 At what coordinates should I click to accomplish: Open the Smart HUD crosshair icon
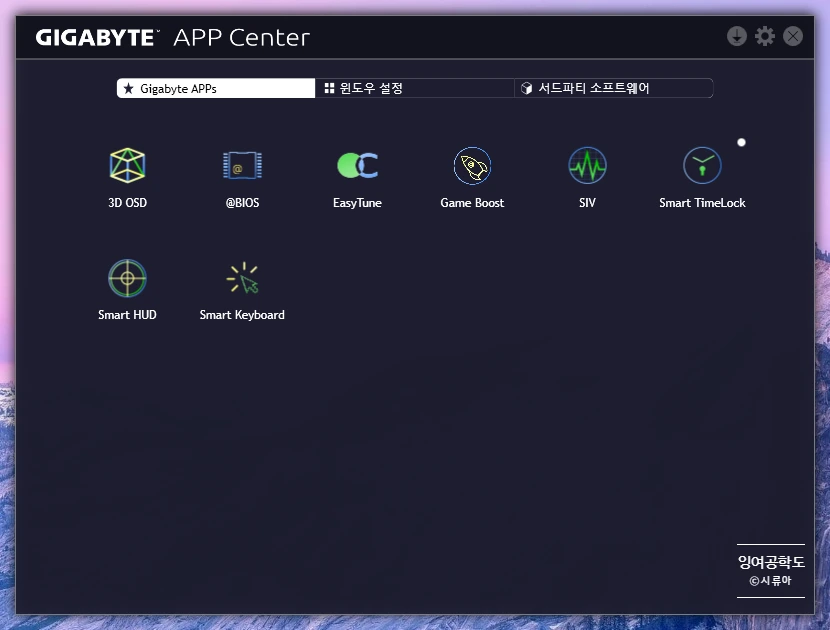(127, 278)
